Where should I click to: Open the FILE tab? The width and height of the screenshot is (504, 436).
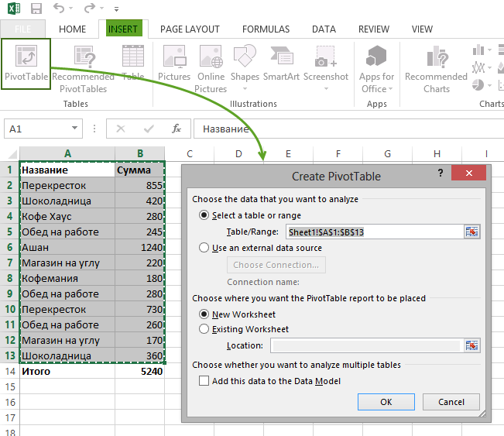point(22,29)
